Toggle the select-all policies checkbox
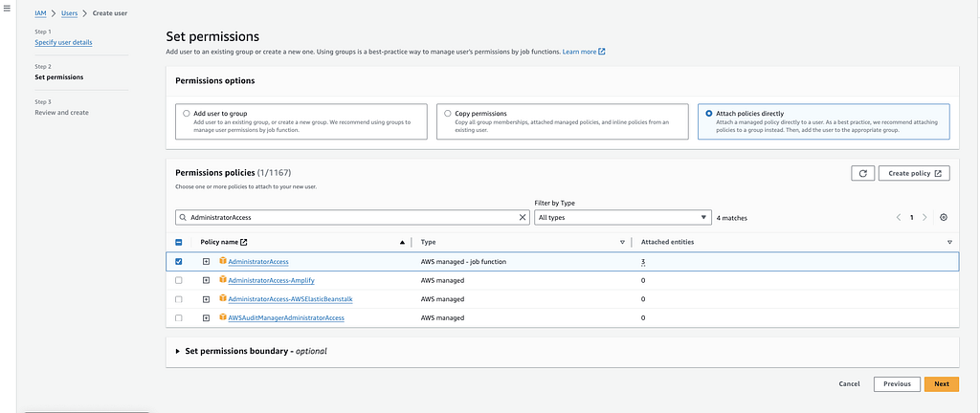Viewport: 980px width, 413px height. (179, 242)
